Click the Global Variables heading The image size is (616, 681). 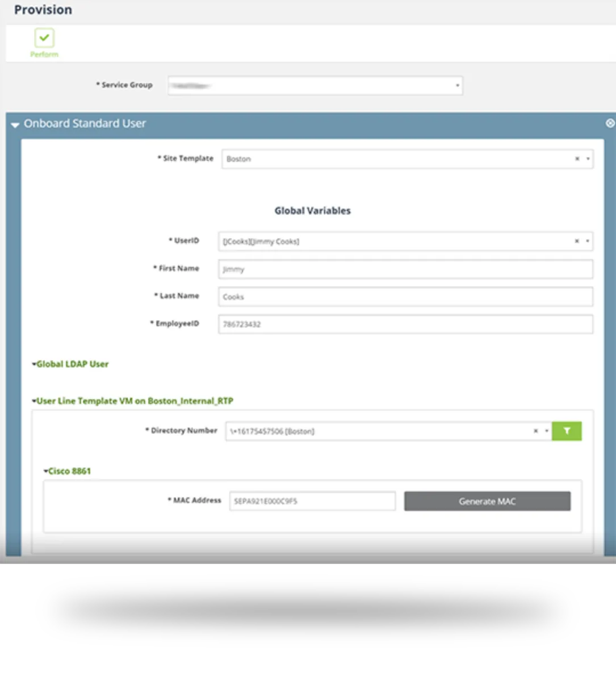(313, 211)
